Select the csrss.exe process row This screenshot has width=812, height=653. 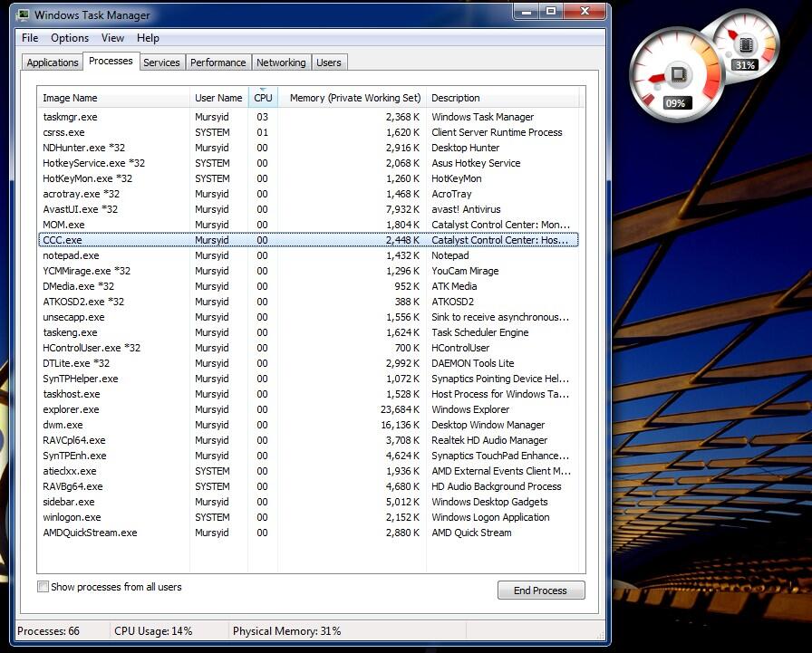pyautogui.click(x=309, y=132)
